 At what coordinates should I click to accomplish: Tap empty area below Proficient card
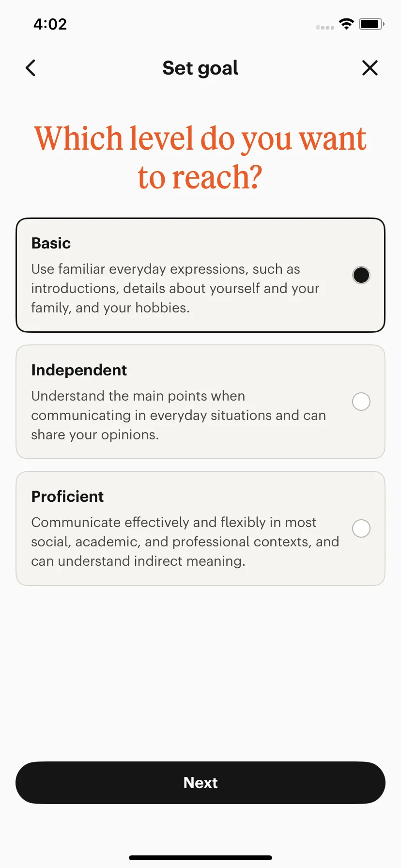coord(200,673)
